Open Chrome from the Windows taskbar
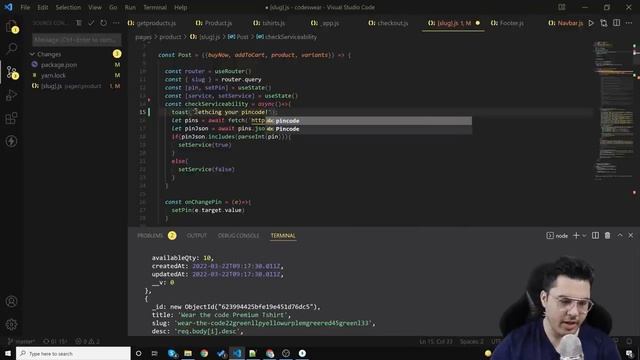 coord(204,353)
